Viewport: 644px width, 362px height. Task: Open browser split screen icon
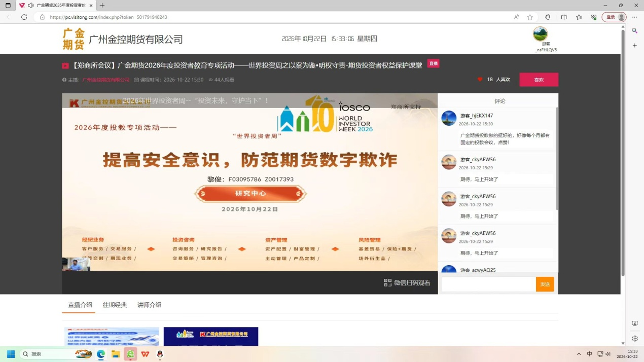tap(564, 17)
